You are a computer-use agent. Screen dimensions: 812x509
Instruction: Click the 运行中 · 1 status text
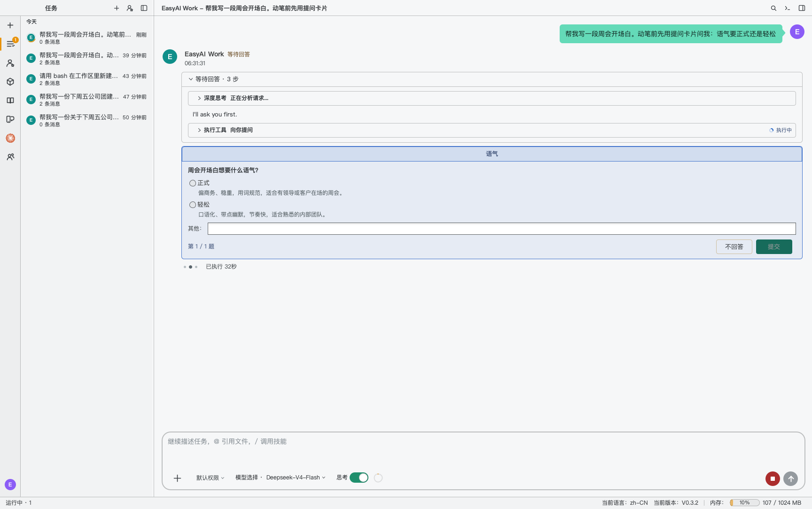coord(19,502)
